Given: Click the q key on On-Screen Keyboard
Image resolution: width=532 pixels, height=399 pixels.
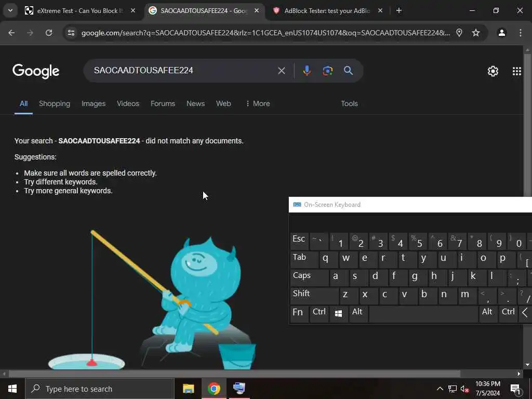Looking at the screenshot, I should pos(328,259).
